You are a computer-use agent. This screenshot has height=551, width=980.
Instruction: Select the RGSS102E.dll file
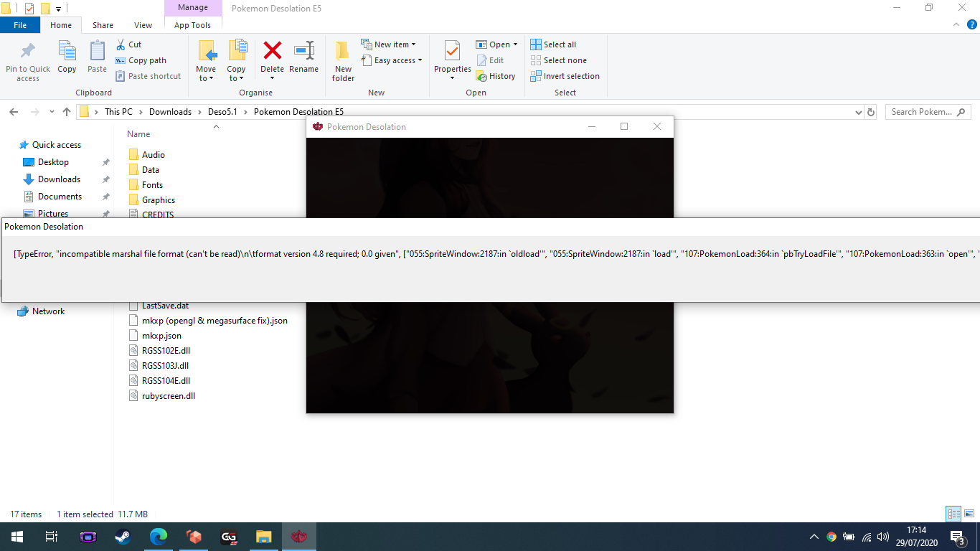coord(166,351)
